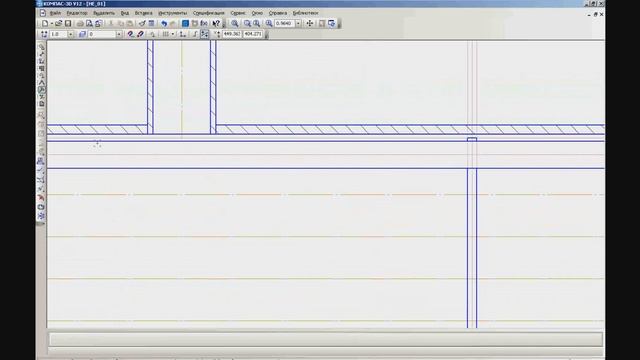Click the red arrow tool in left panel
Image resolution: width=640 pixels, height=360 pixels.
tap(41, 198)
